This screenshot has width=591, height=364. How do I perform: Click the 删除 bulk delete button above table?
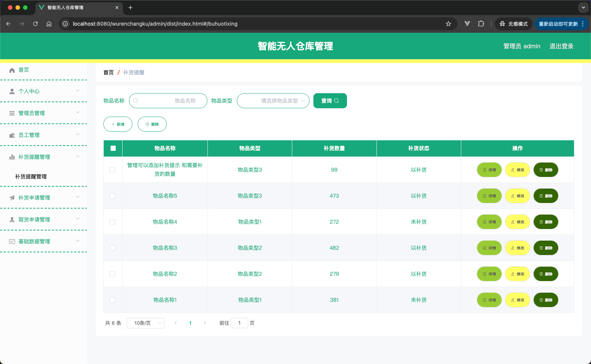click(x=152, y=124)
